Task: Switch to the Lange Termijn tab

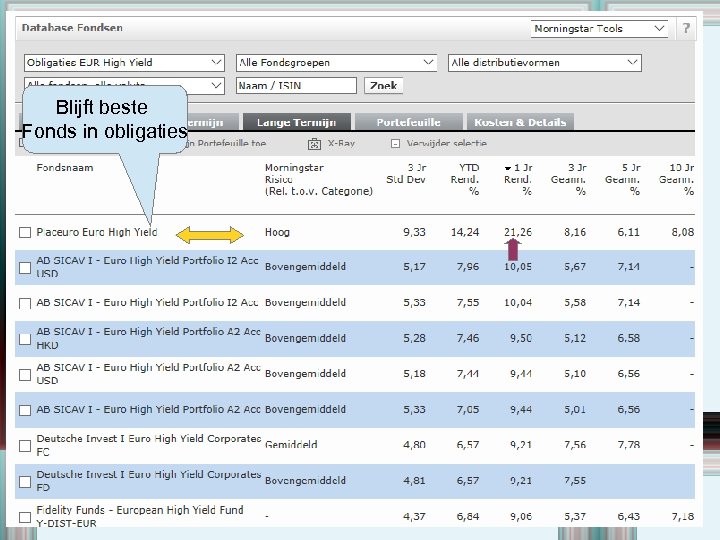Action: point(297,122)
